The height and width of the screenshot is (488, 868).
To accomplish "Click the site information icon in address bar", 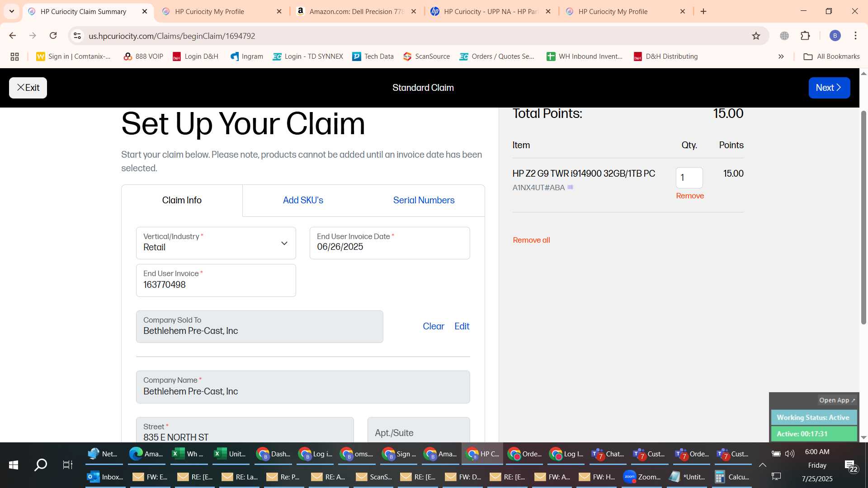I will pyautogui.click(x=77, y=36).
